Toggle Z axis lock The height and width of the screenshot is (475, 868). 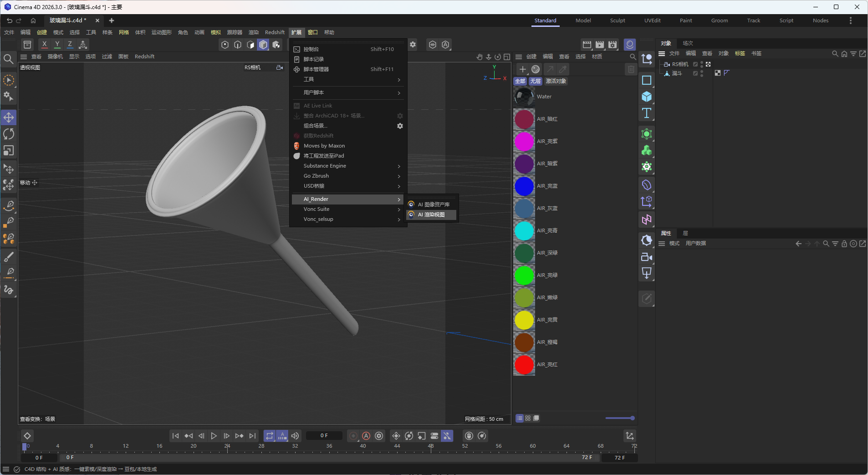(70, 45)
